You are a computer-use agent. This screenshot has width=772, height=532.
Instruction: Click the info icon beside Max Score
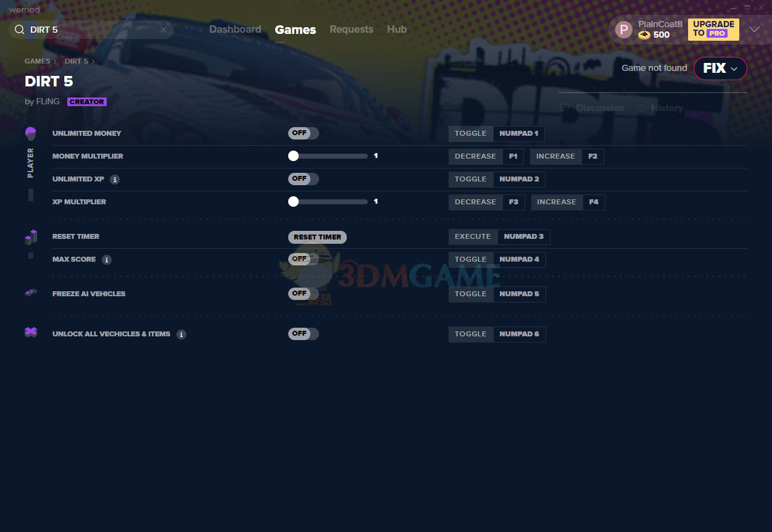pyautogui.click(x=107, y=260)
